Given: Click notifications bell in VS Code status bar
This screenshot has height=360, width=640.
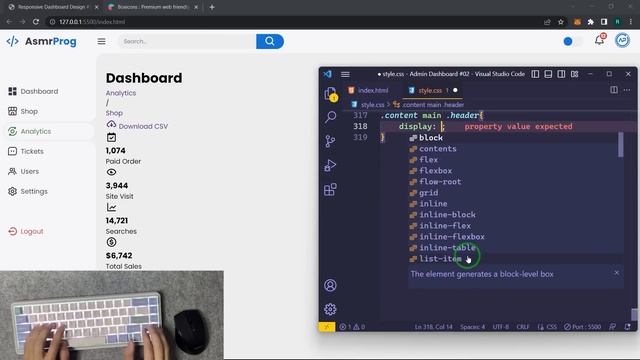Looking at the screenshot, I should [627, 327].
